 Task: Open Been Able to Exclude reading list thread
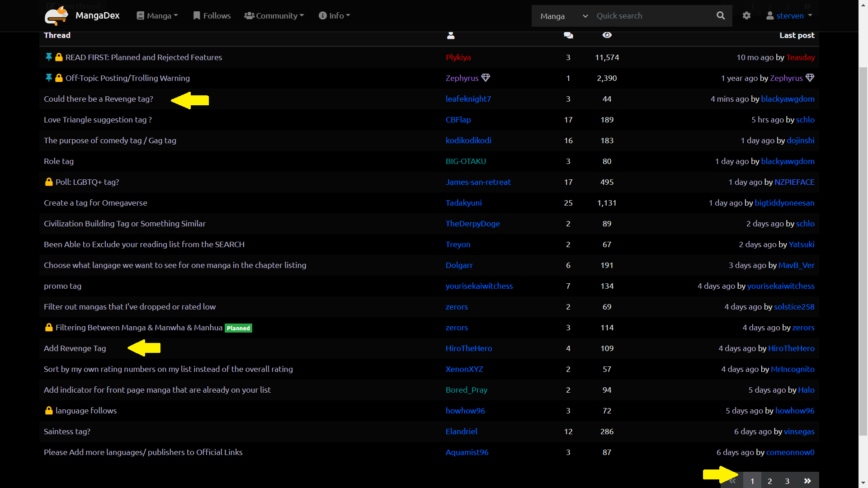pyautogui.click(x=144, y=244)
